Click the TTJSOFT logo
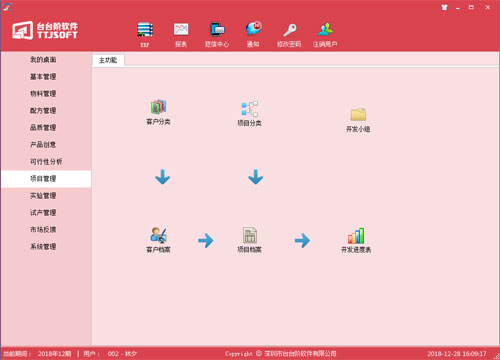This screenshot has height=360, width=500. point(45,30)
